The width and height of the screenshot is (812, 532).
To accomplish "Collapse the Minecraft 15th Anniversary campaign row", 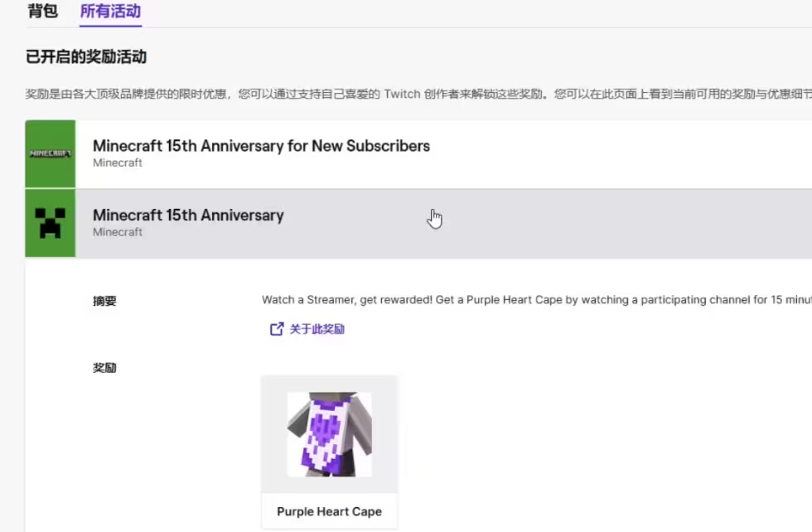I will [x=418, y=223].
